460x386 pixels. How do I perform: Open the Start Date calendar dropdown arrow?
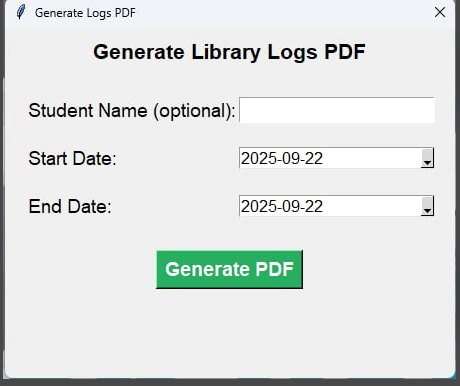(427, 158)
